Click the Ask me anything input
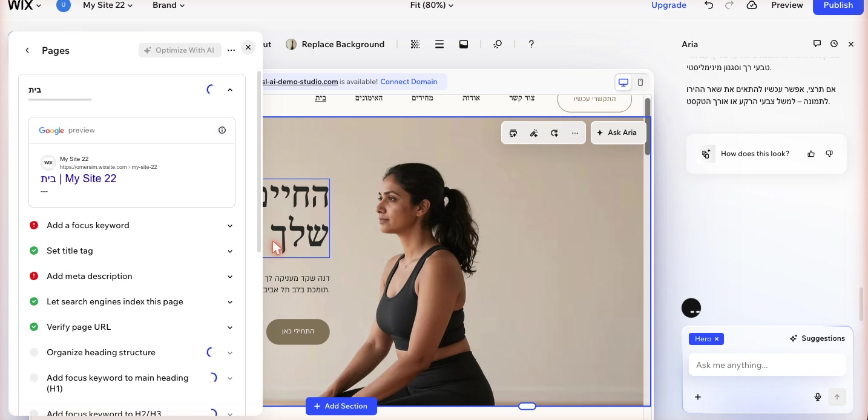The width and height of the screenshot is (868, 420). pos(767,365)
